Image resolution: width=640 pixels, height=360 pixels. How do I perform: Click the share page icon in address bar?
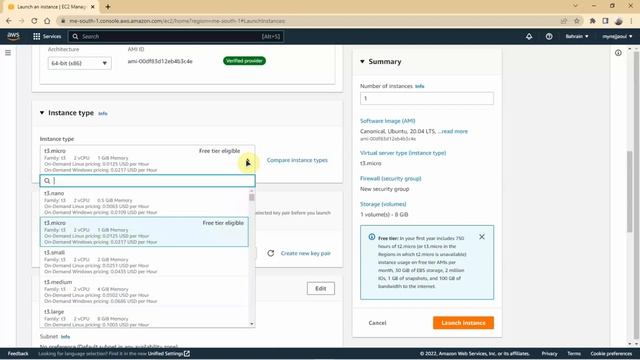(x=564, y=21)
